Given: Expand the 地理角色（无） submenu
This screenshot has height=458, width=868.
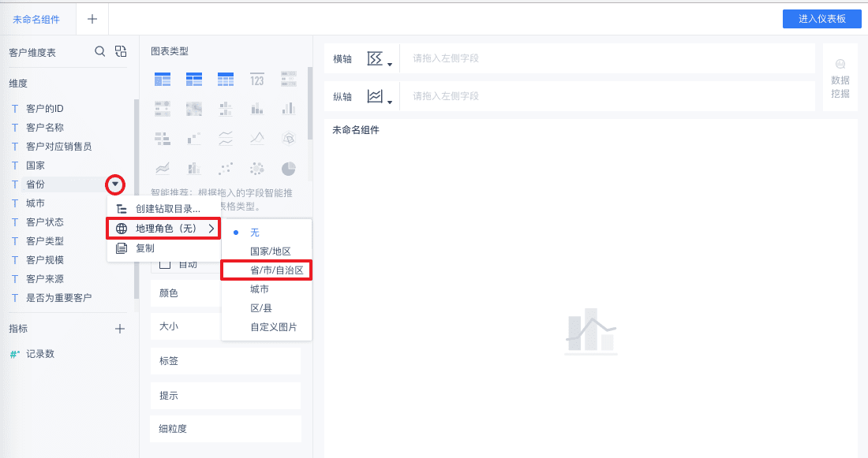Looking at the screenshot, I should pos(164,229).
